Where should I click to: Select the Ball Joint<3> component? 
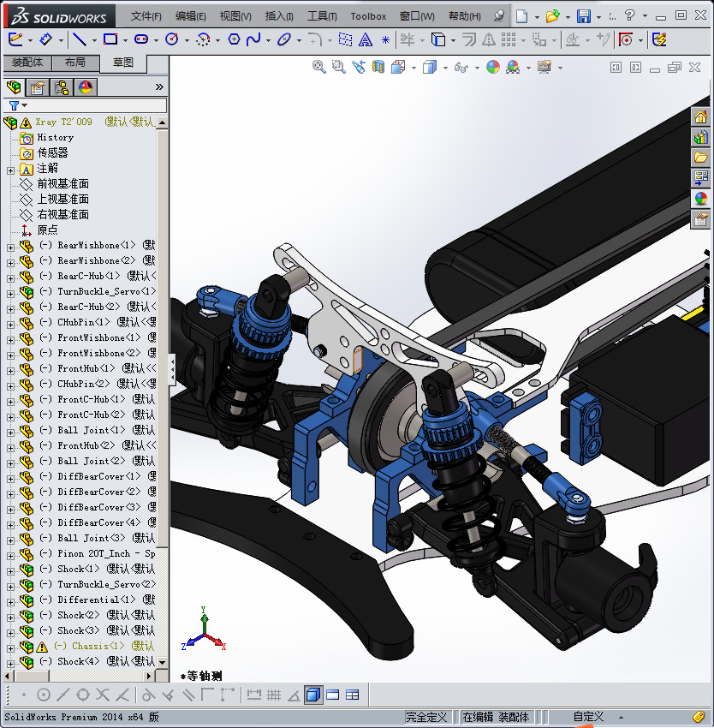pos(91,538)
